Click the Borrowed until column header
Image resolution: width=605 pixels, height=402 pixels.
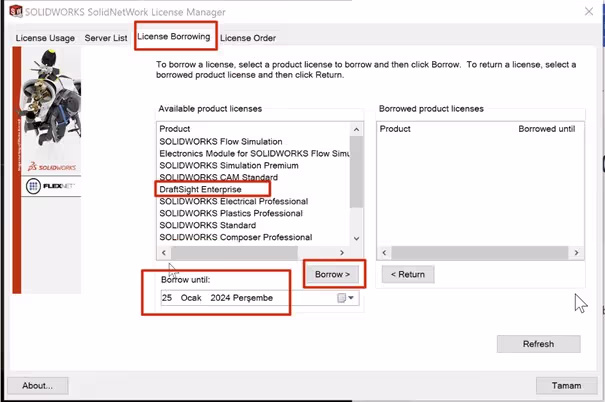coord(546,129)
